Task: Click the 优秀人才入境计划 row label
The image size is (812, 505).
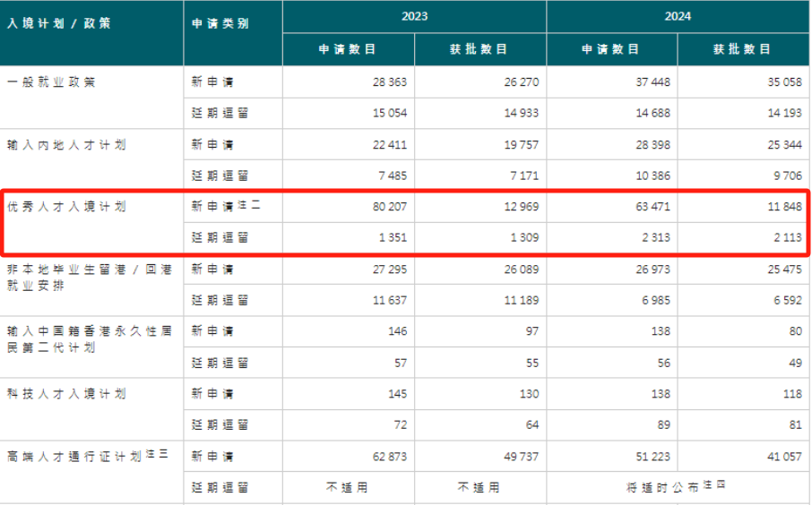Action: point(65,207)
